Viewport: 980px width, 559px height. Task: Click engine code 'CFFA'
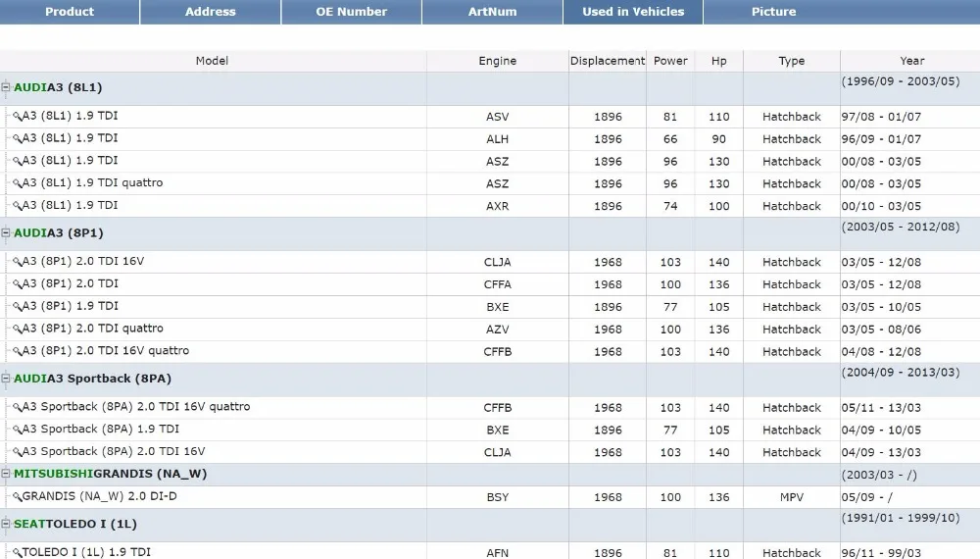[x=498, y=284]
